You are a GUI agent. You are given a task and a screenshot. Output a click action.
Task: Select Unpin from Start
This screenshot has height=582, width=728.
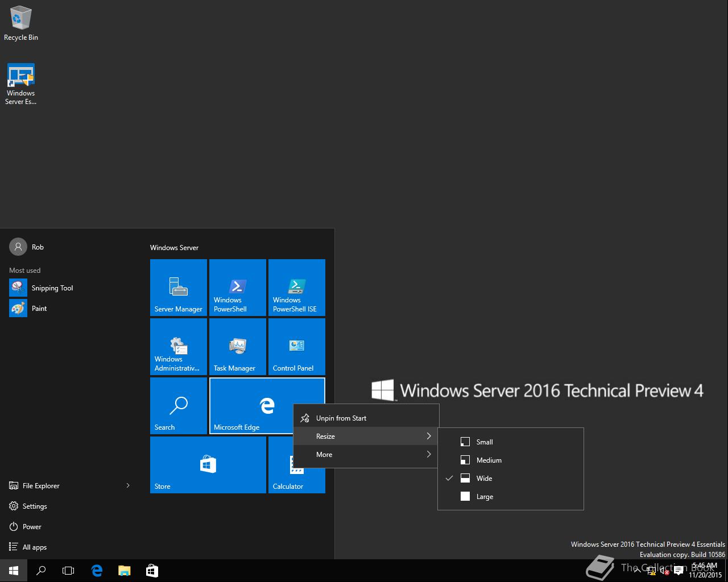pyautogui.click(x=366, y=418)
